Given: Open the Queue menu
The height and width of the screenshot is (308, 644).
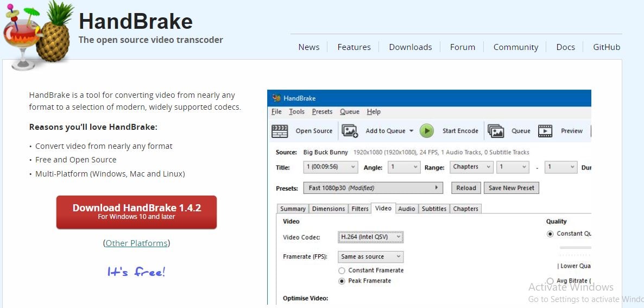Looking at the screenshot, I should pos(350,112).
